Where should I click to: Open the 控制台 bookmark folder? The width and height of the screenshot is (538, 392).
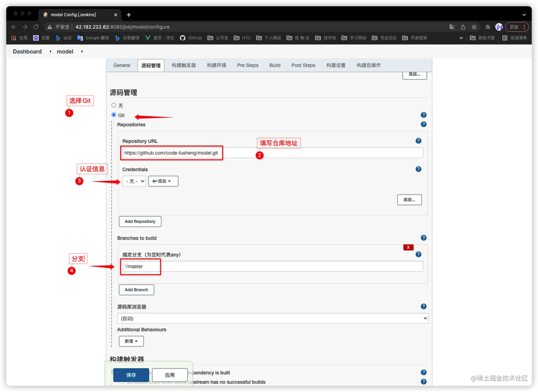298,38
